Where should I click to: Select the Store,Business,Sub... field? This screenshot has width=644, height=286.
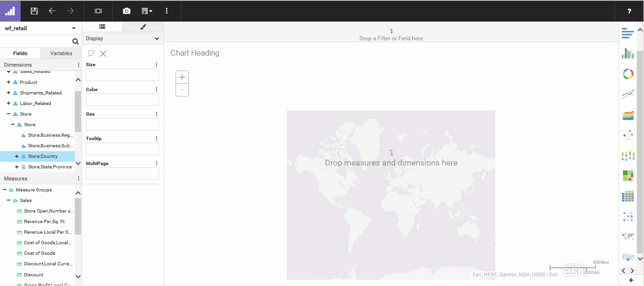pos(50,146)
